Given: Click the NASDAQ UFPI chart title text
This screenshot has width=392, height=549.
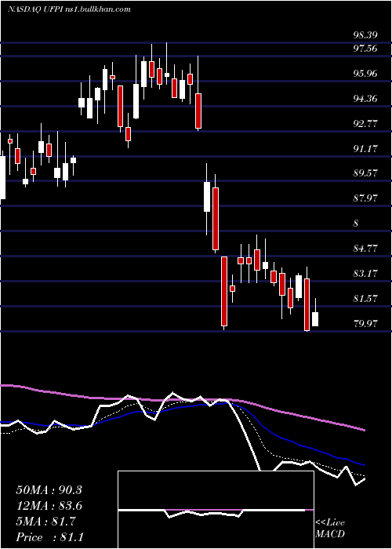Looking at the screenshot, I should pyautogui.click(x=69, y=9).
